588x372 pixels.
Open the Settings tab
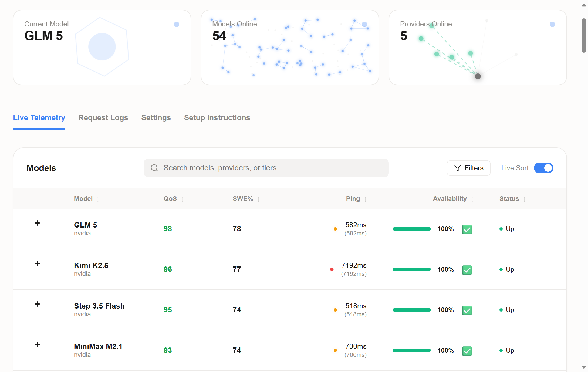[156, 118]
